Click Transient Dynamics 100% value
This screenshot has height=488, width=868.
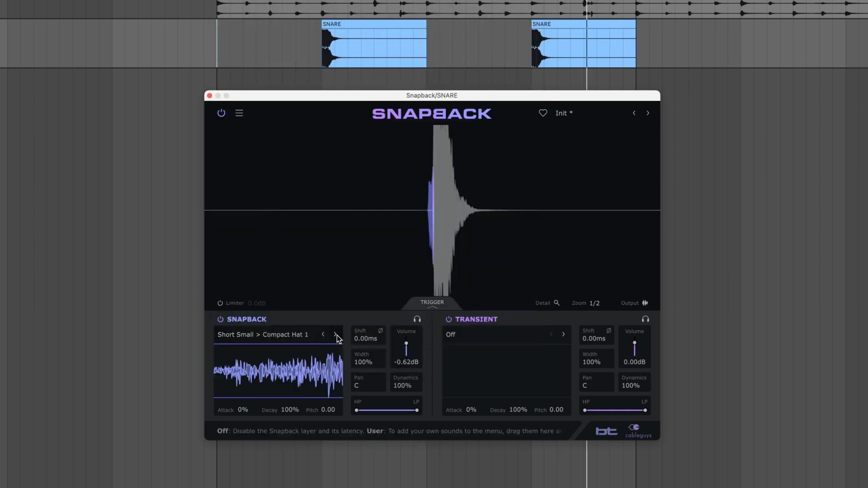631,385
